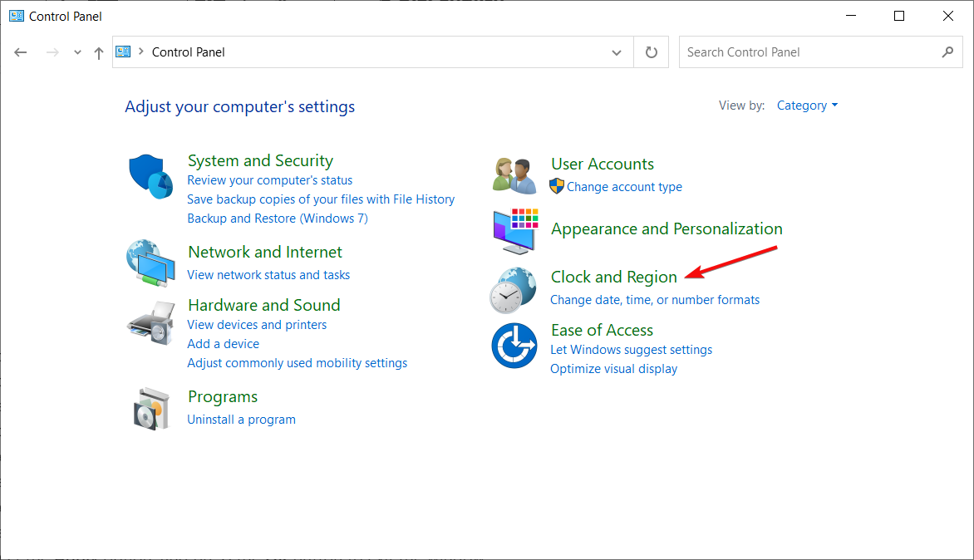974x560 pixels.
Task: Open View devices and printers link
Action: point(257,325)
